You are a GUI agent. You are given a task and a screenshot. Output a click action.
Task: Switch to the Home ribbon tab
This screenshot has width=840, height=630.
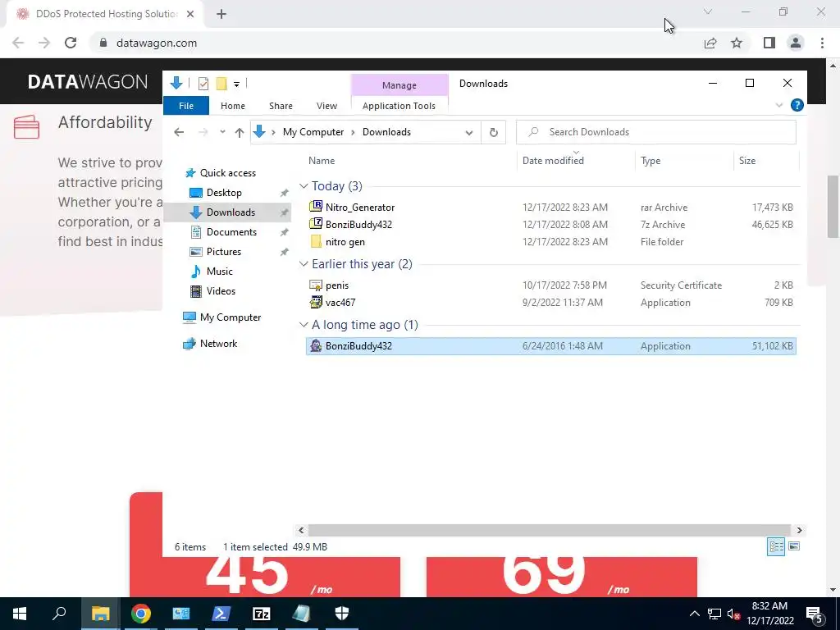pos(232,106)
